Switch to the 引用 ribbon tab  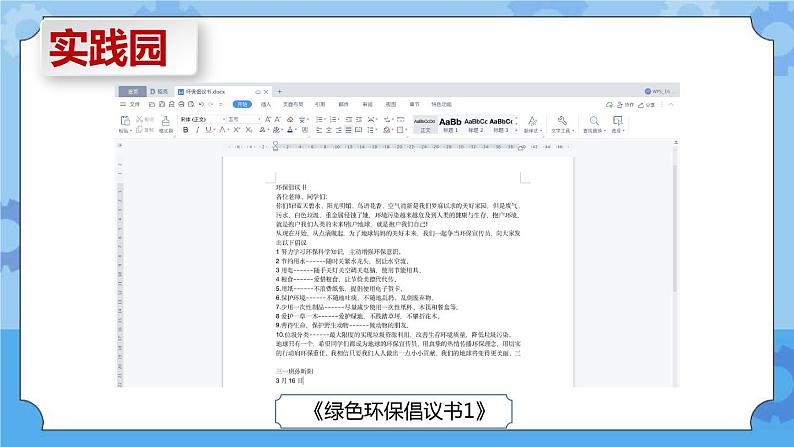tap(320, 104)
